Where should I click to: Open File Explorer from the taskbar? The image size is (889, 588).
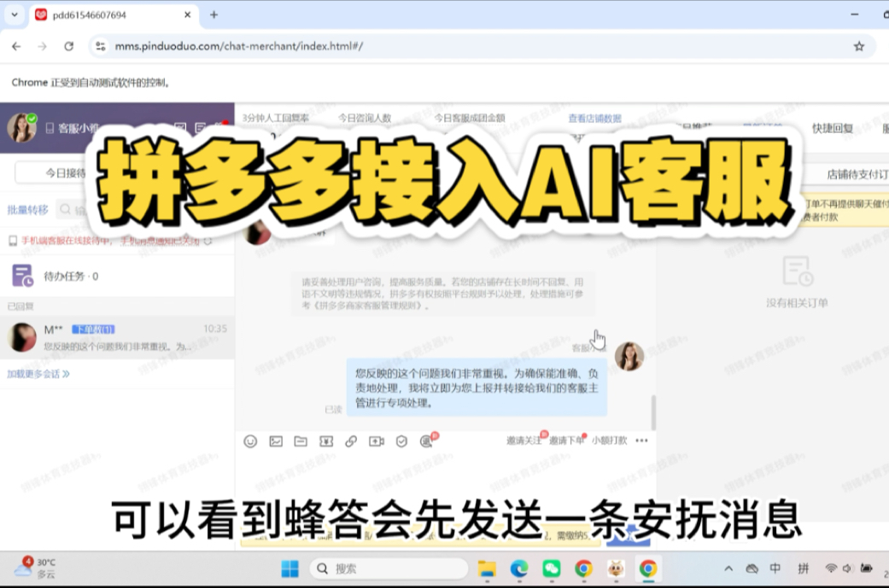click(487, 568)
